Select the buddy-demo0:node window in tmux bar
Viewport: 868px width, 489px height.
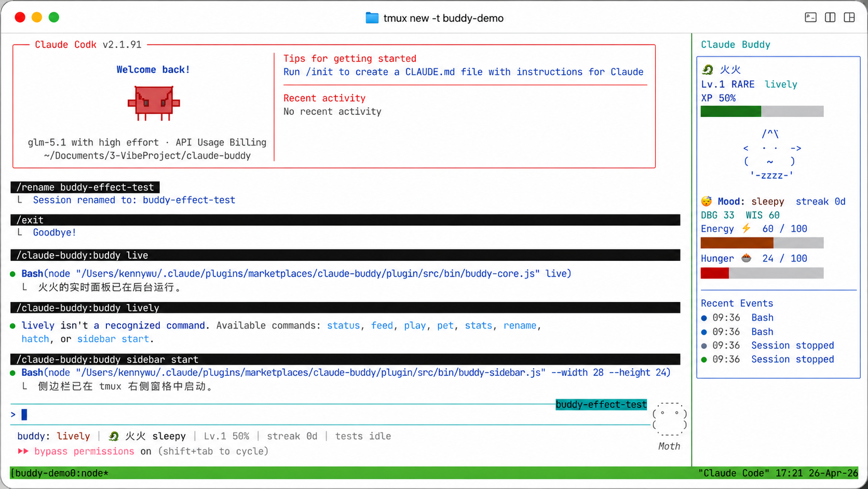[x=59, y=473]
